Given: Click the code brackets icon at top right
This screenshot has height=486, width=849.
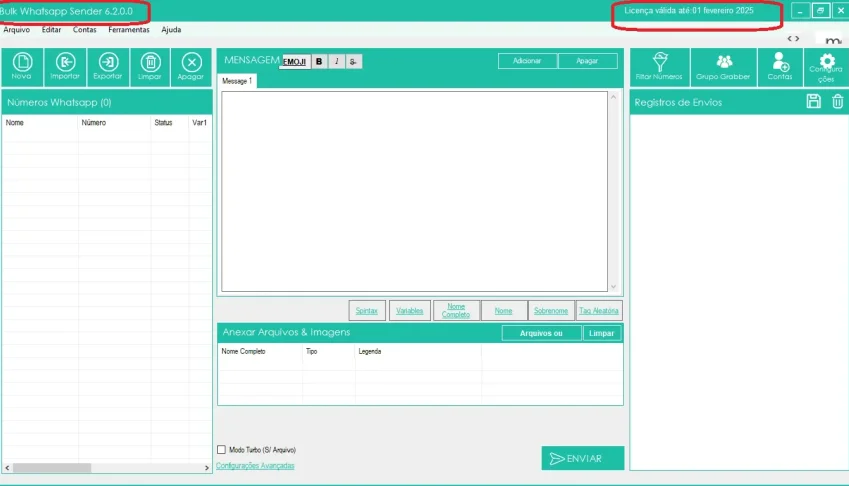Looking at the screenshot, I should [x=793, y=38].
